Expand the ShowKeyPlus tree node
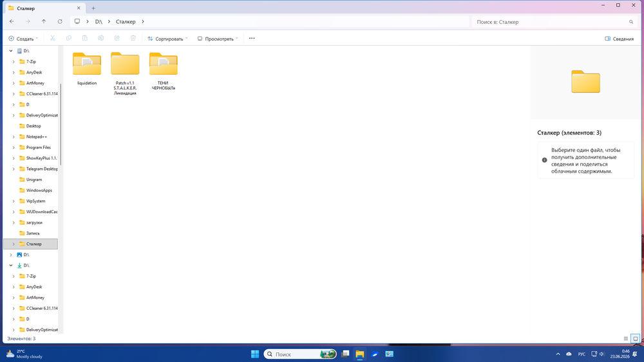Image resolution: width=644 pixels, height=362 pixels. point(14,158)
